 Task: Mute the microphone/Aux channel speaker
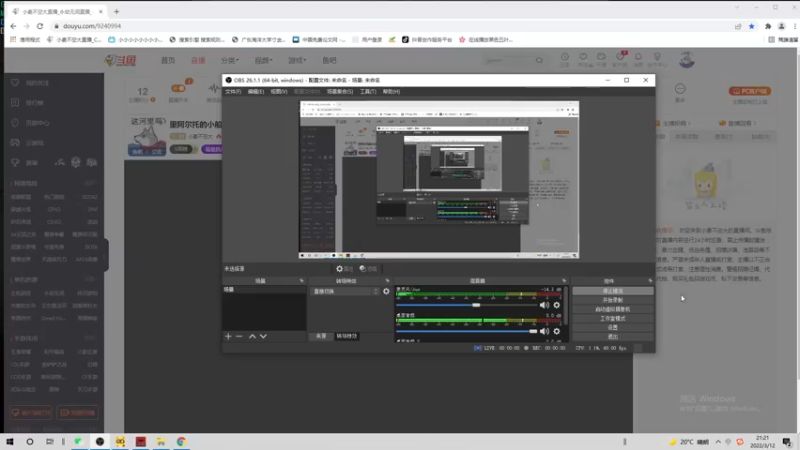point(544,305)
